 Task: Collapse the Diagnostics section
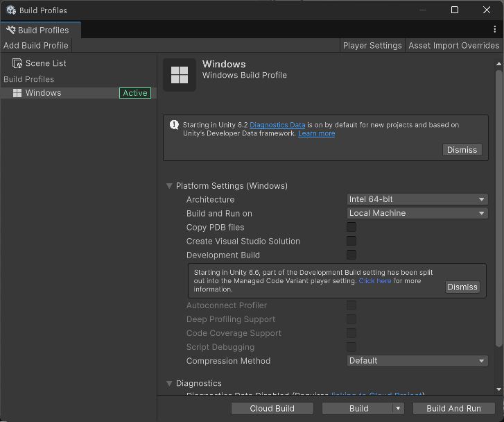tap(169, 383)
